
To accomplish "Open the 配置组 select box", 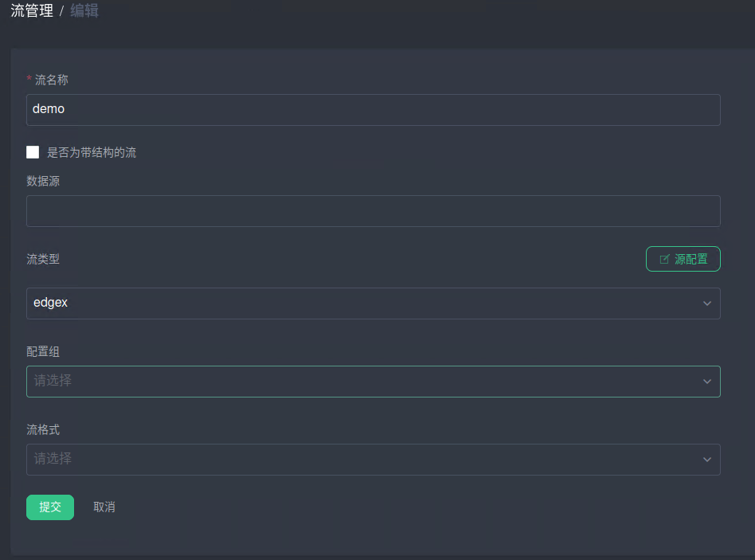I will coord(373,382).
